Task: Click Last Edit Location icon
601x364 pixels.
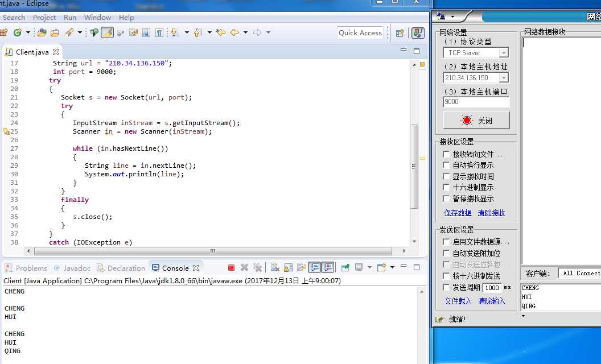Action: pyautogui.click(x=221, y=32)
